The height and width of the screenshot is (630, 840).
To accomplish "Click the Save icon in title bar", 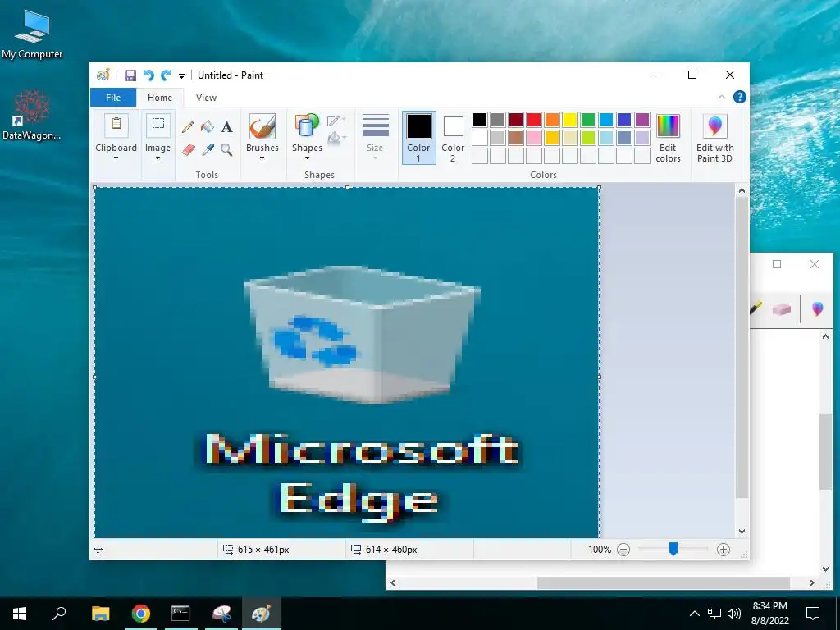I will [130, 75].
